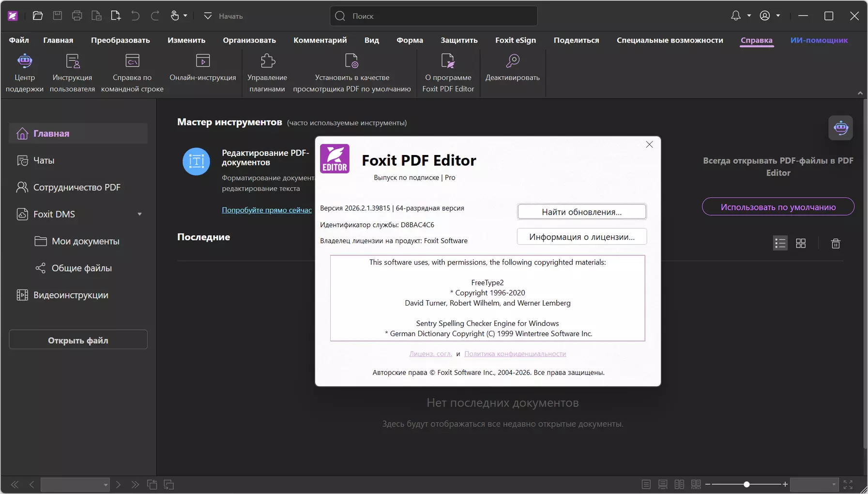
Task: Click Использовать по умолчанию button
Action: pyautogui.click(x=778, y=207)
